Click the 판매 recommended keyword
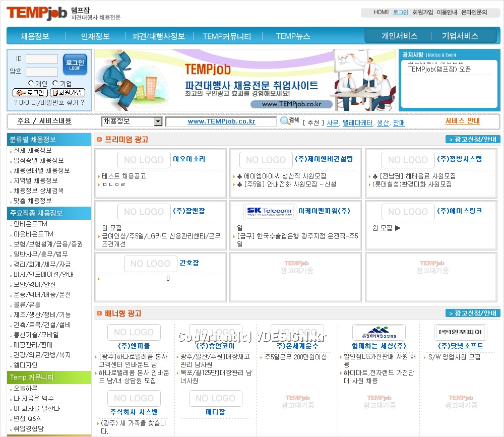The width and height of the screenshot is (504, 437). (399, 122)
